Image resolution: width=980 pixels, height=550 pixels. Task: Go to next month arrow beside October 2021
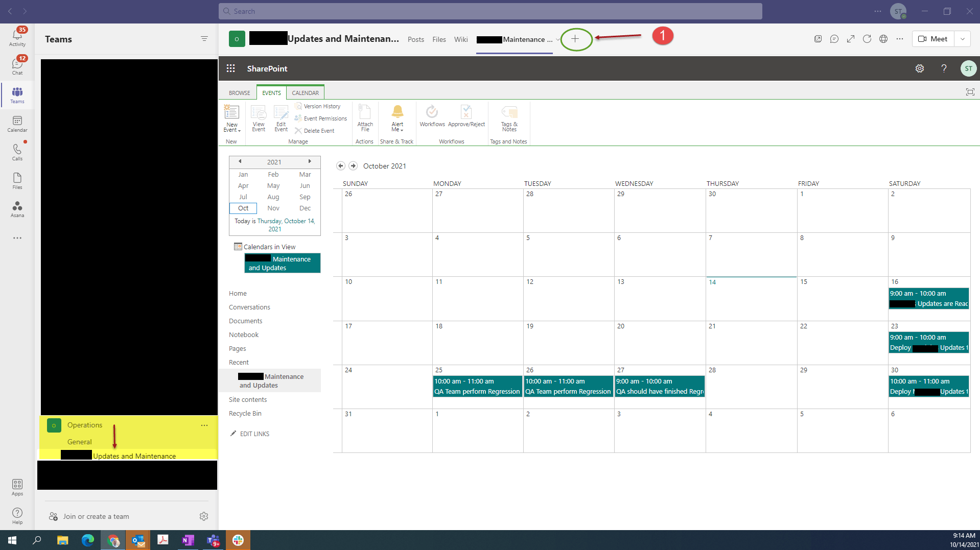(x=353, y=166)
